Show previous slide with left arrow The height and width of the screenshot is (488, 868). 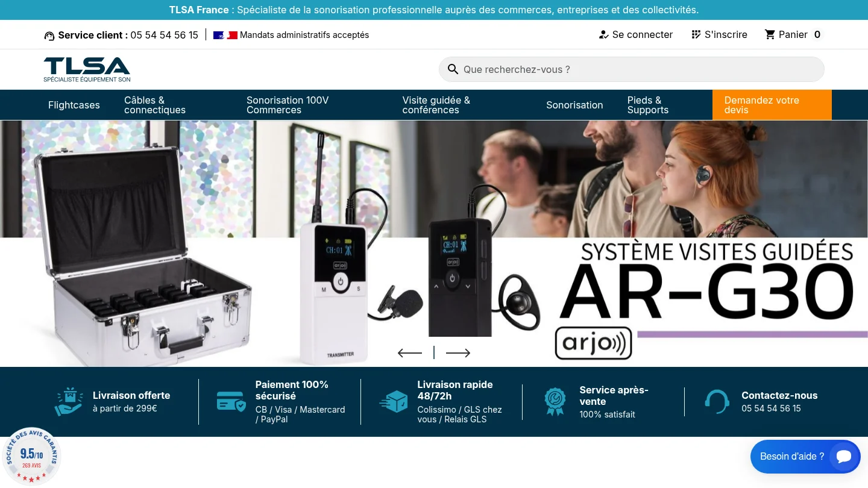[x=410, y=353]
